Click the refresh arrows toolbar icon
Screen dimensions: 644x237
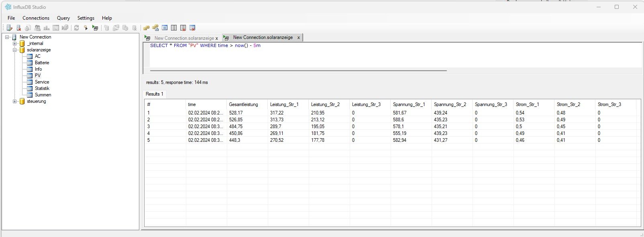tap(76, 28)
